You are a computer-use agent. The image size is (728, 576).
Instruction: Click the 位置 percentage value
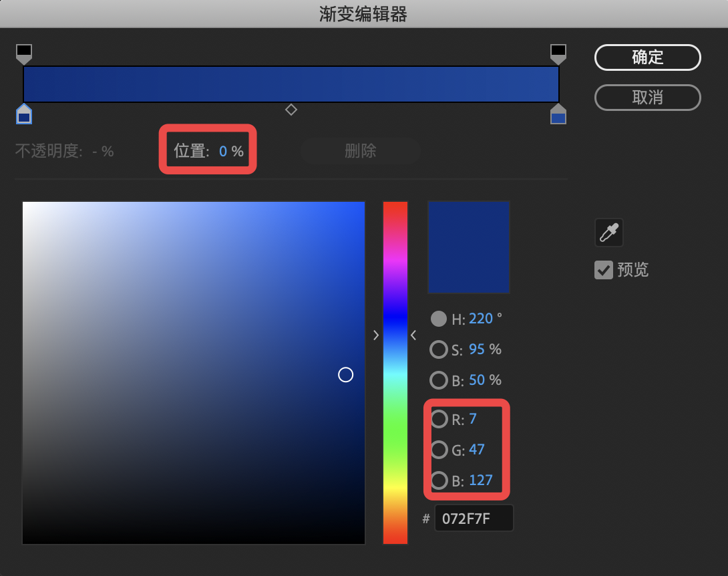point(223,152)
